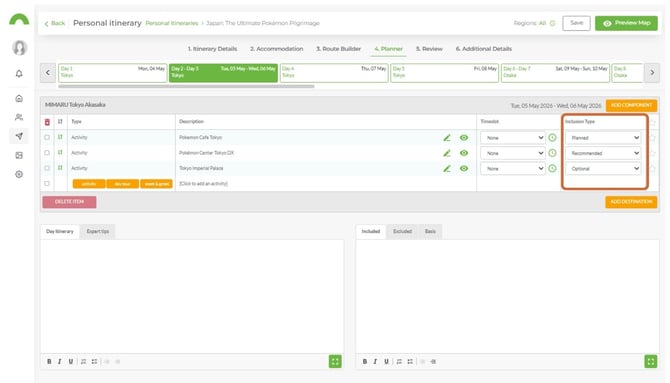Viewport: 670px width, 383px height.
Task: Click the day strip horizontal scrollbar
Action: 186,86
